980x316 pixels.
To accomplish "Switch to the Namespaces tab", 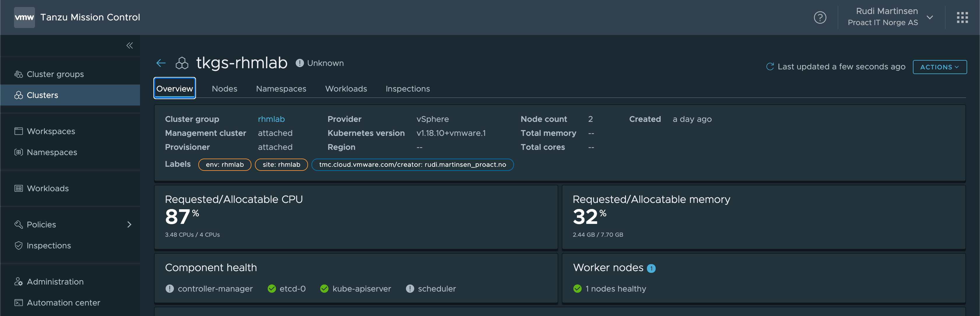I will point(281,89).
